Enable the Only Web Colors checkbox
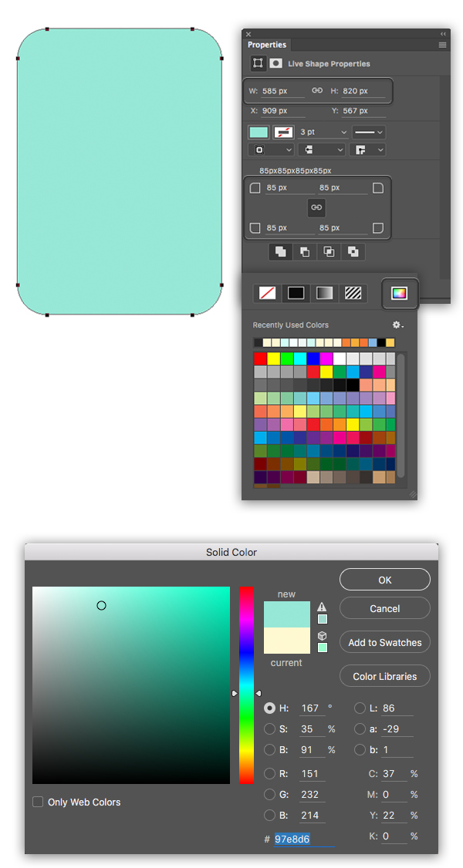 (x=38, y=802)
